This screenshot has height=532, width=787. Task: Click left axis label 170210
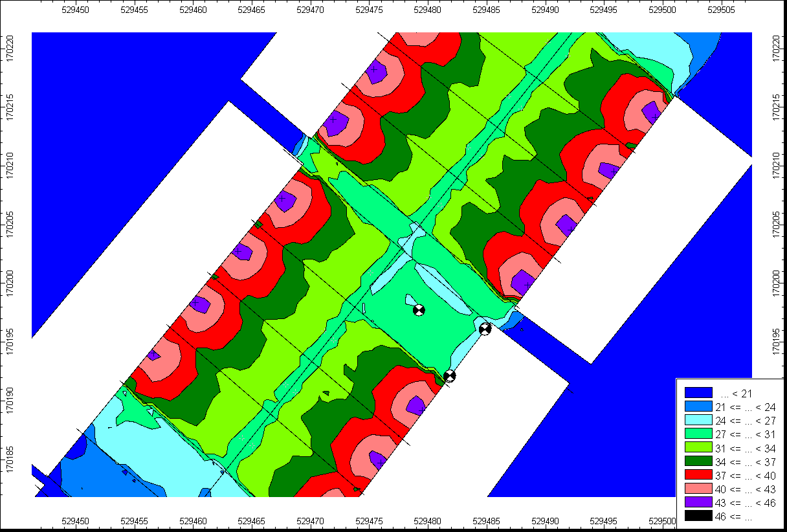tap(10, 165)
